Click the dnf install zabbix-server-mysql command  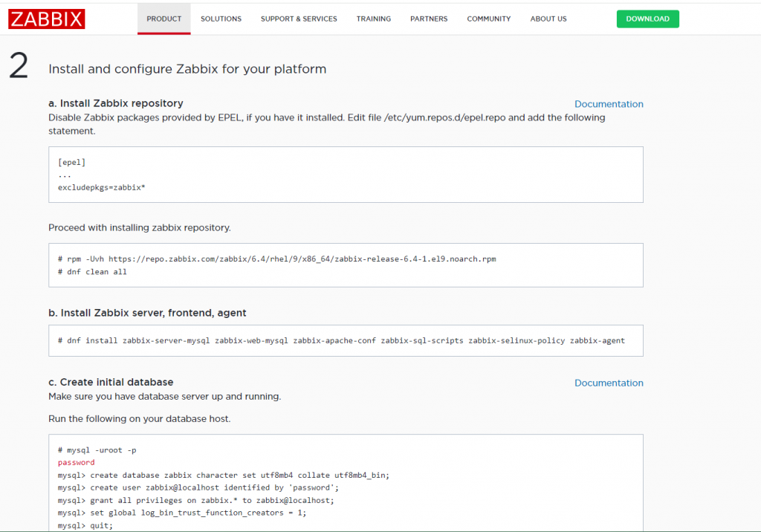[x=341, y=341]
